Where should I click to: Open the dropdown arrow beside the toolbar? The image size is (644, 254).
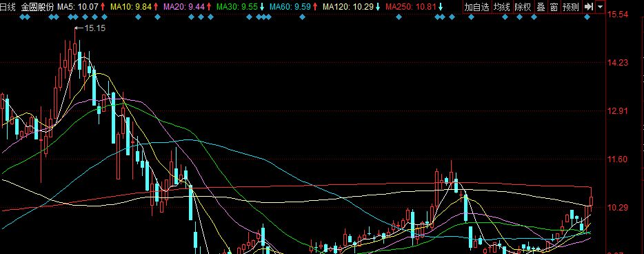(x=600, y=7)
